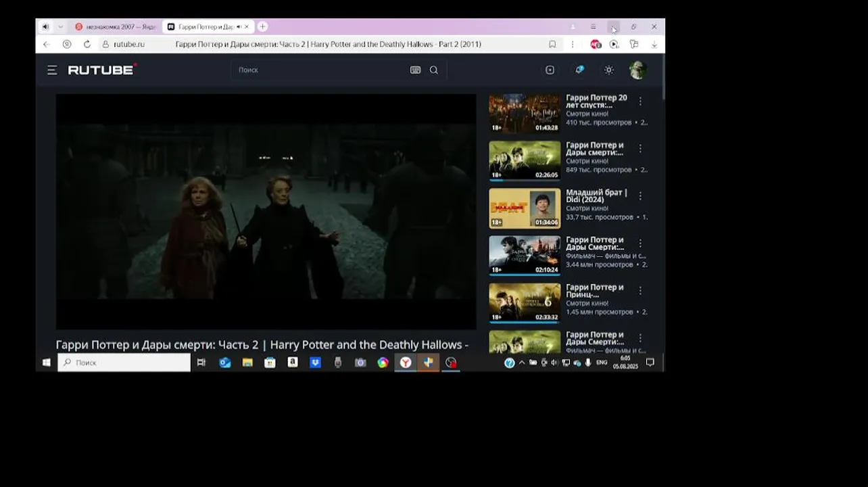View site security lock info for rutube.ru

coord(105,44)
